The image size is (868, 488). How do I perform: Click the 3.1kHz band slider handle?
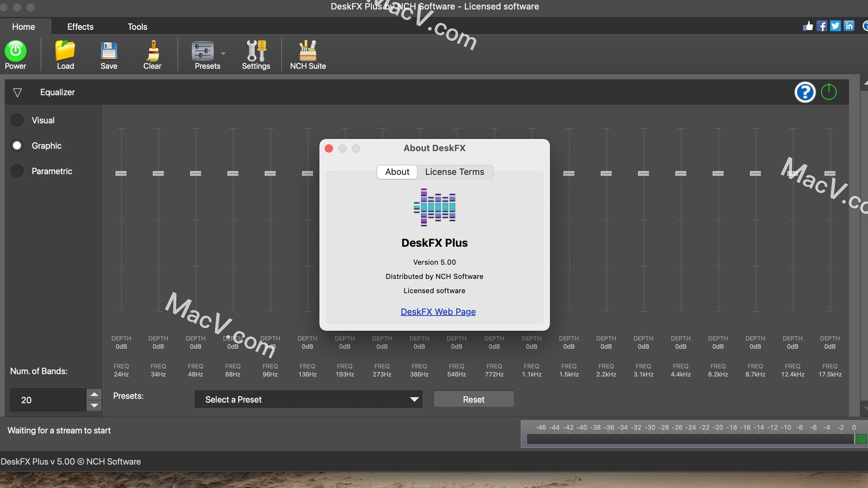point(643,174)
